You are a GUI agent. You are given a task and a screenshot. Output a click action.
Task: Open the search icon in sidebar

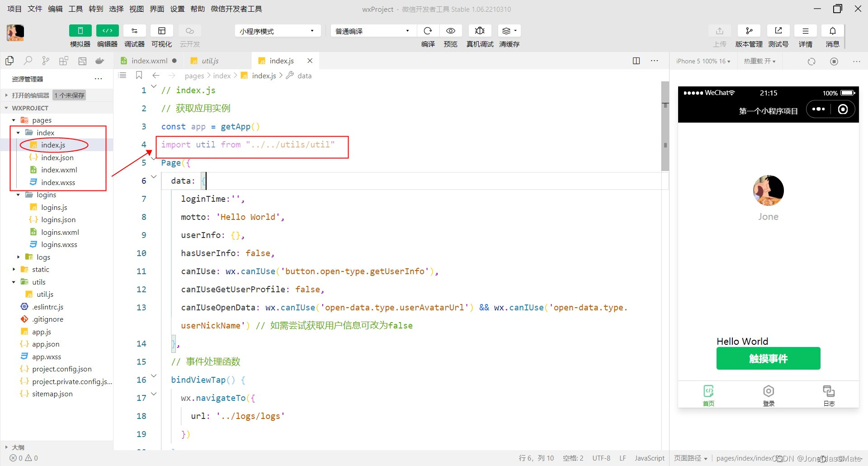click(28, 61)
